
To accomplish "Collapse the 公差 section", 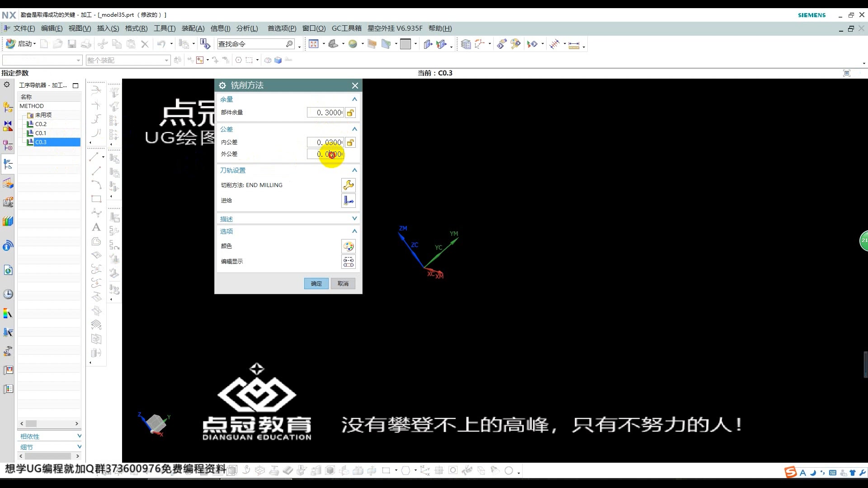I will pyautogui.click(x=354, y=129).
